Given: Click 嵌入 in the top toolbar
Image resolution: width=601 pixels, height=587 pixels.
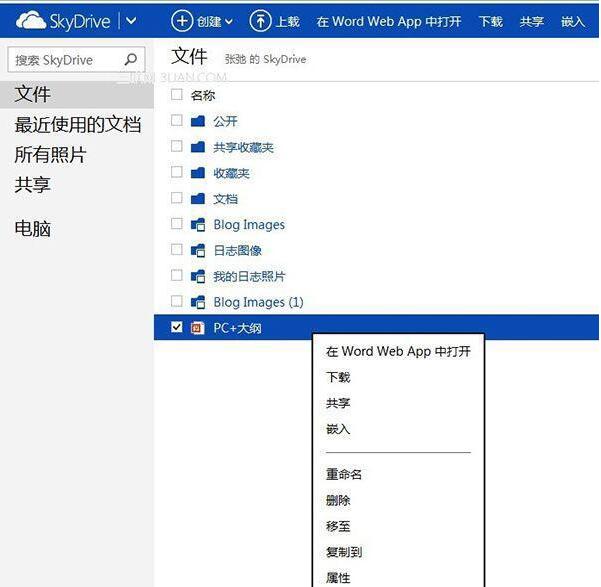Looking at the screenshot, I should [573, 21].
